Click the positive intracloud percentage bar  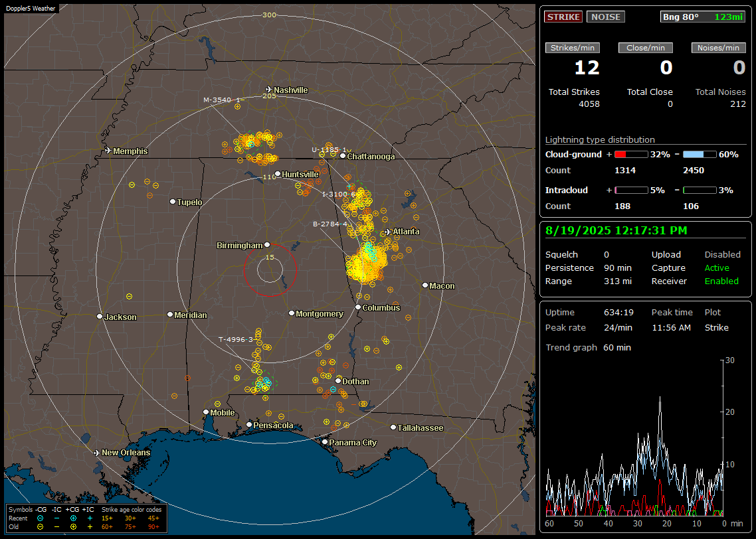pyautogui.click(x=631, y=191)
